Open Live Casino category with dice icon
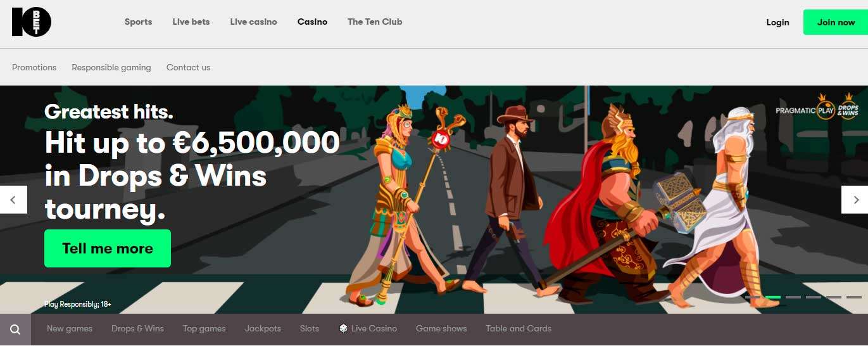This screenshot has height=346, width=868. click(368, 328)
